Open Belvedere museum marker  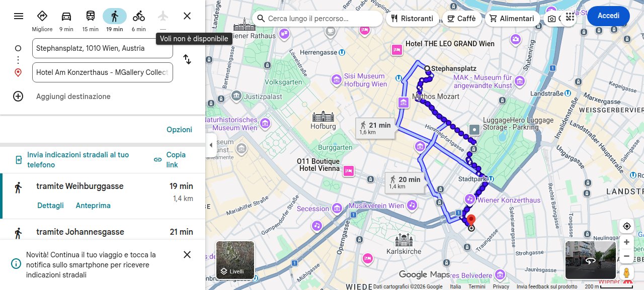click(500, 275)
